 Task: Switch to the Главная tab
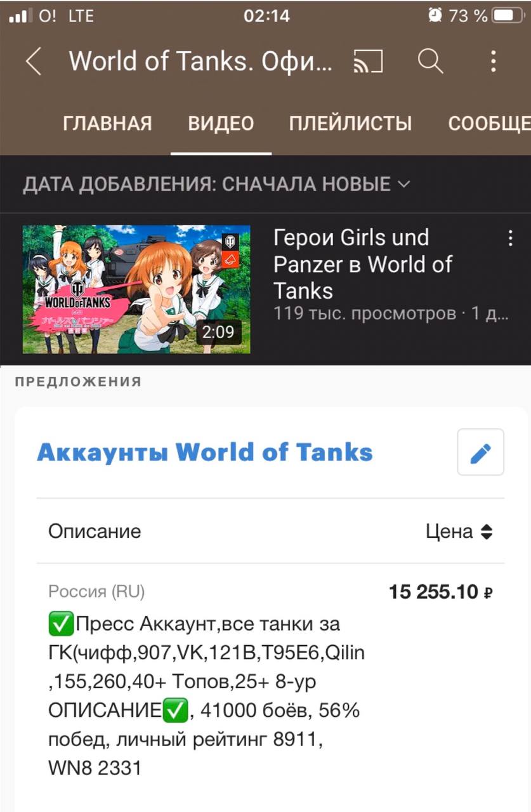pos(107,123)
